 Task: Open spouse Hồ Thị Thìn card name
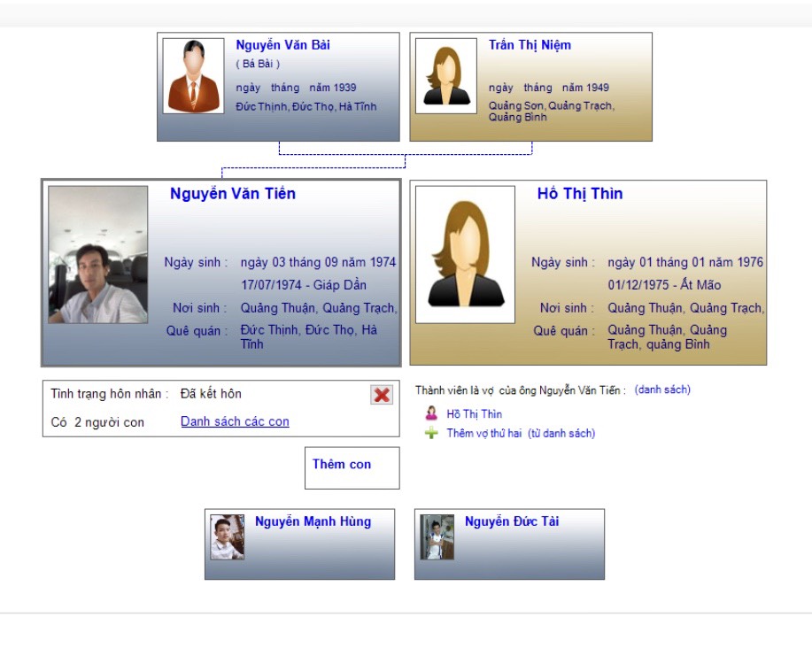[580, 194]
